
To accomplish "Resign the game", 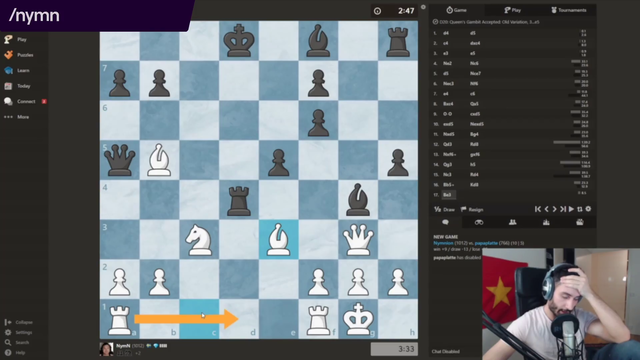I will pos(472,209).
